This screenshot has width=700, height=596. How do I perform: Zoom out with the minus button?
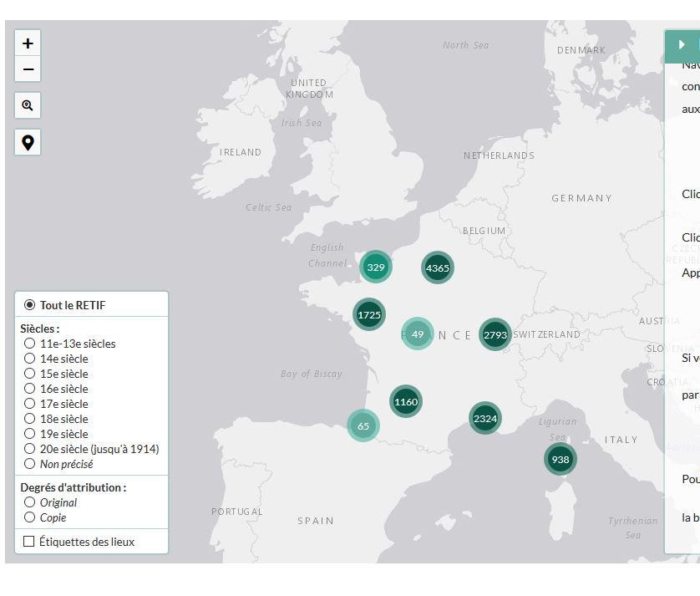click(x=28, y=69)
